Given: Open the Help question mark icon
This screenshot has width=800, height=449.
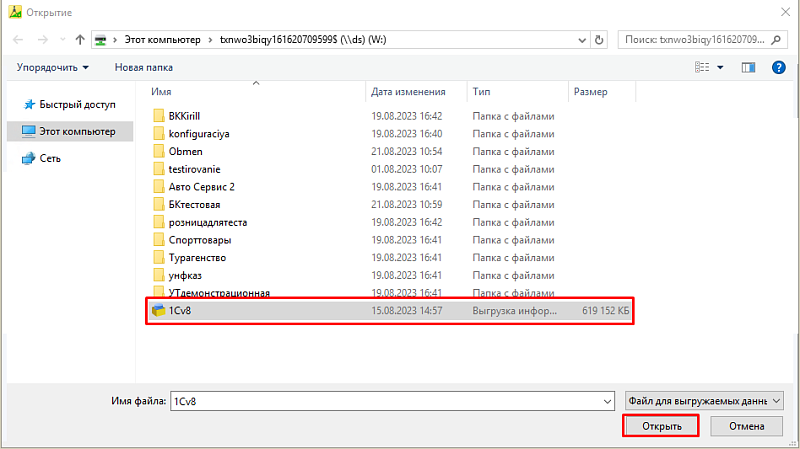Looking at the screenshot, I should pyautogui.click(x=778, y=67).
